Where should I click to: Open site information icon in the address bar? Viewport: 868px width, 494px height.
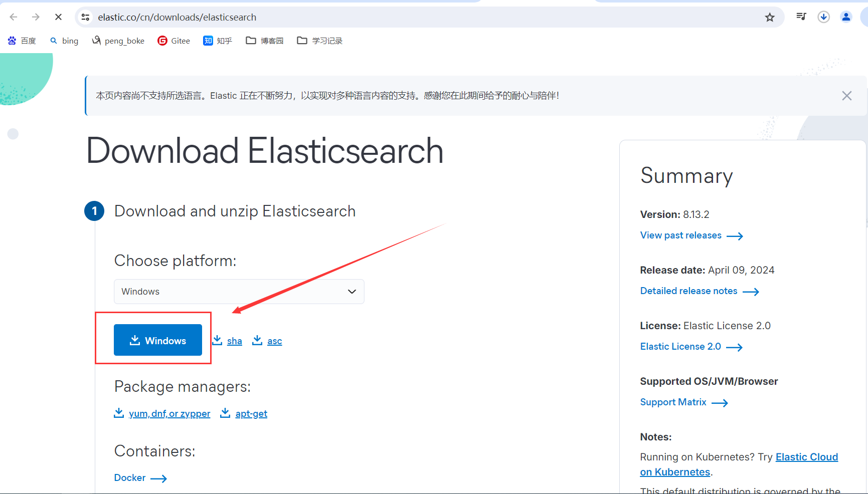pyautogui.click(x=86, y=17)
